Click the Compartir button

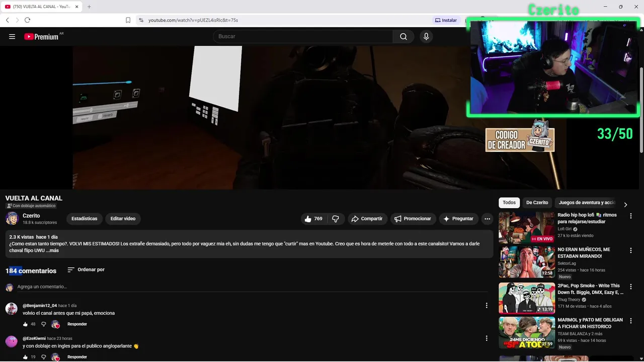click(367, 219)
